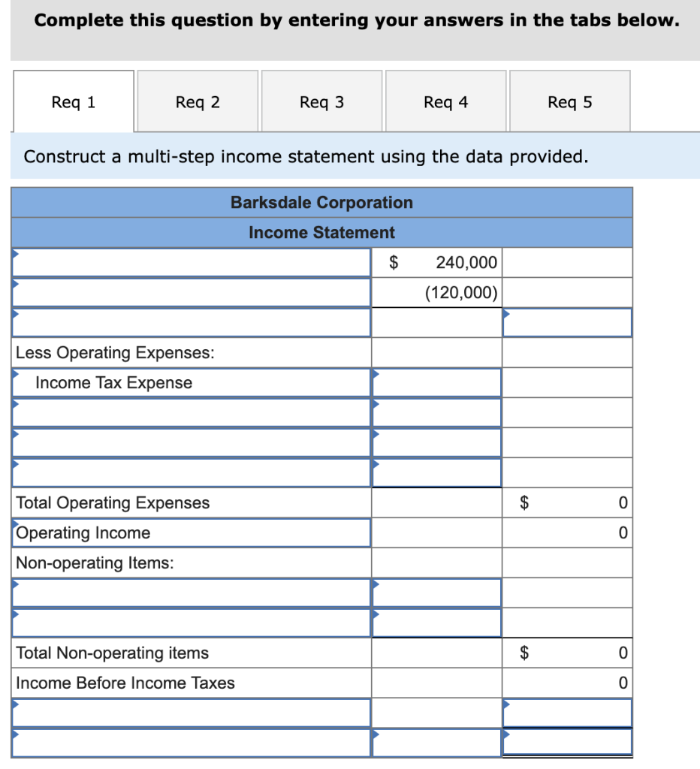700x769 pixels.
Task: Open label dropdown above Less Operating Expenses
Action: click(x=192, y=322)
